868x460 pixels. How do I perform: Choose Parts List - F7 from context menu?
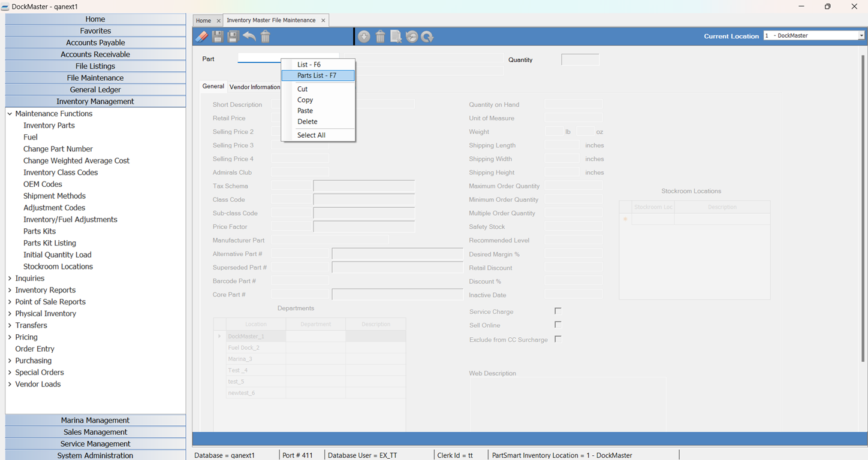point(317,75)
